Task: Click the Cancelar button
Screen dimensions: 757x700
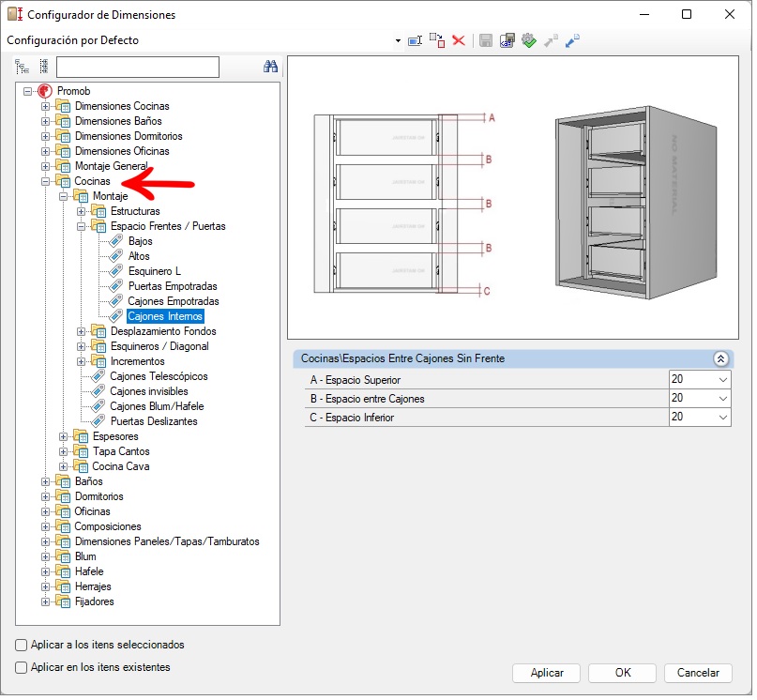Action: click(x=698, y=673)
